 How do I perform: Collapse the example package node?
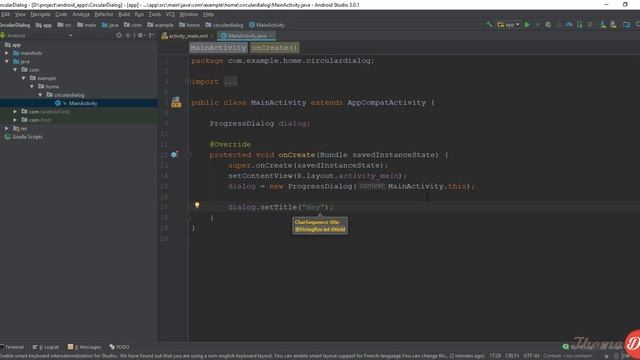24,78
